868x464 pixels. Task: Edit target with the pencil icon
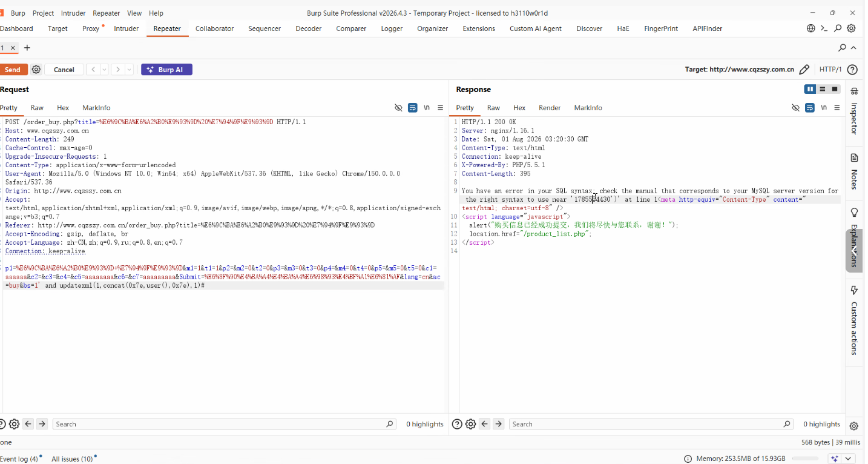(x=804, y=70)
